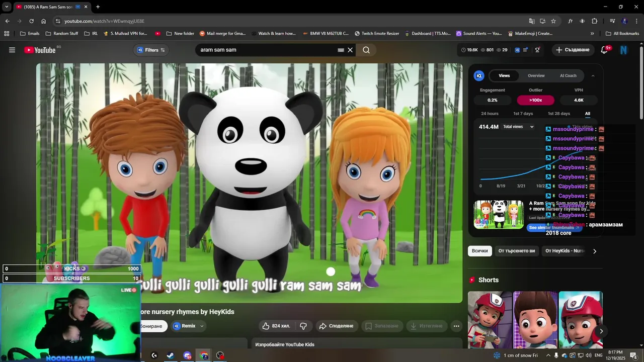
Task: Switch to the Overview tab
Action: [536, 75]
